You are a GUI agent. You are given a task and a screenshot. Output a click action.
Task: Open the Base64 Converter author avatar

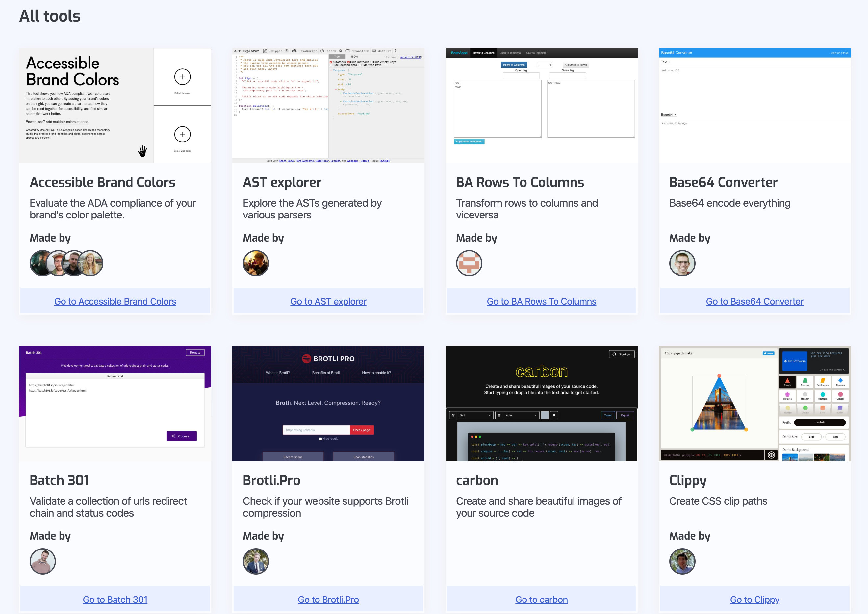tap(682, 263)
